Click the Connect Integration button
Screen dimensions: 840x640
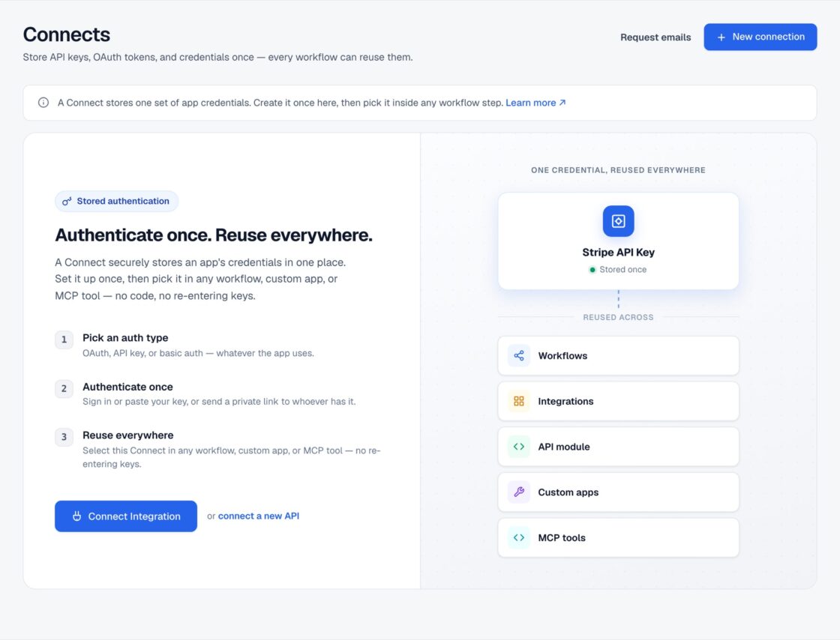[x=126, y=516]
